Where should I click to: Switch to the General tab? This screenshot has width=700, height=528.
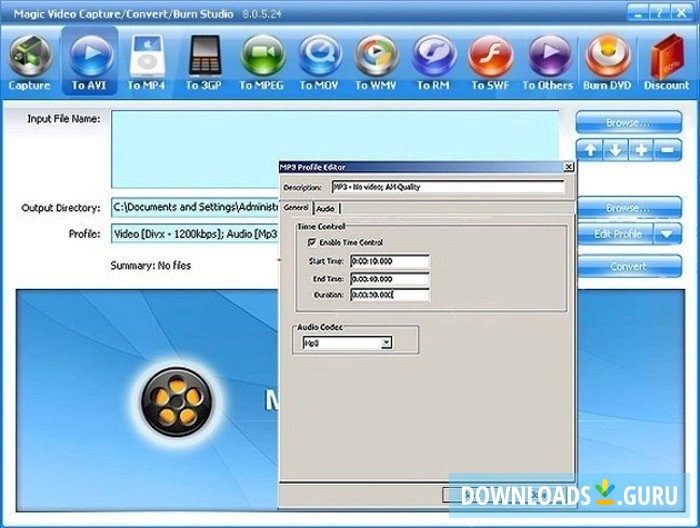pyautogui.click(x=296, y=208)
